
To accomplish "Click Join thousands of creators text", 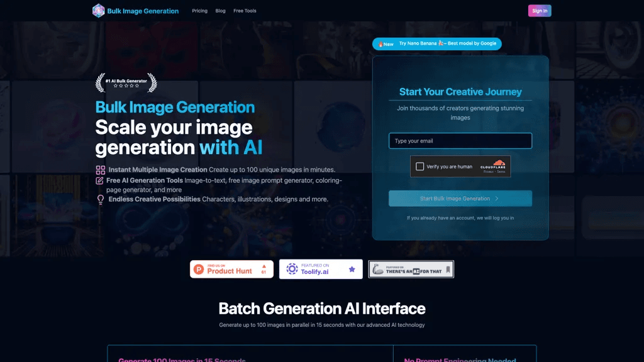I will pos(460,113).
